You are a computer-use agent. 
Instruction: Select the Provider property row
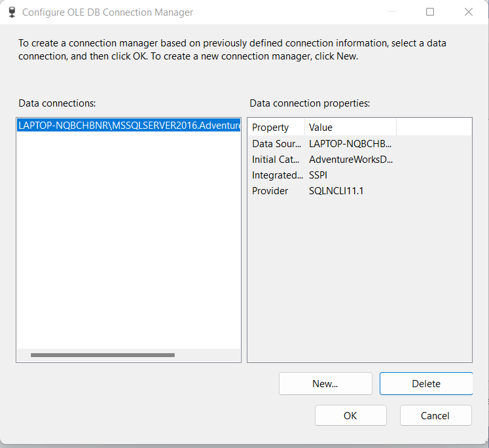(x=359, y=191)
